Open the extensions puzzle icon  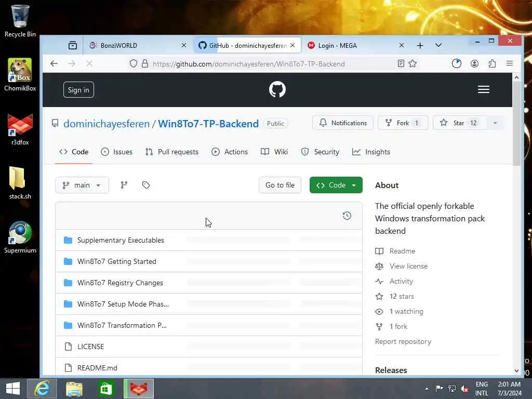pyautogui.click(x=492, y=63)
